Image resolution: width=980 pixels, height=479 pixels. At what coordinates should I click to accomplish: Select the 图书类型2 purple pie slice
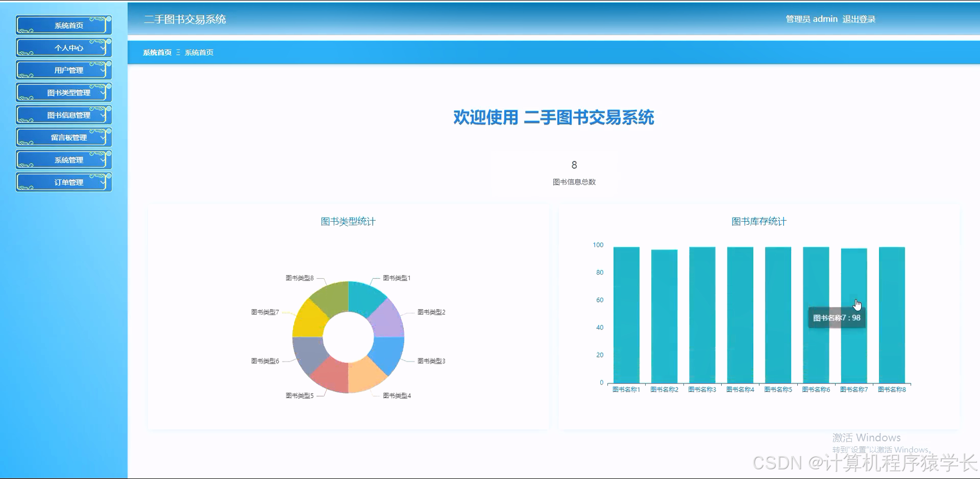(x=387, y=319)
